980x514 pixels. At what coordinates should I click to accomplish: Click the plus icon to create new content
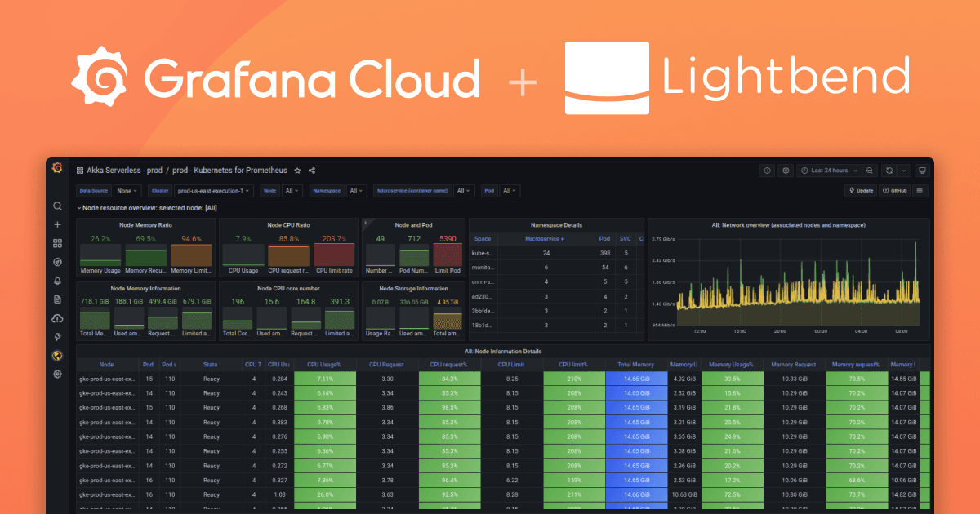tap(57, 224)
